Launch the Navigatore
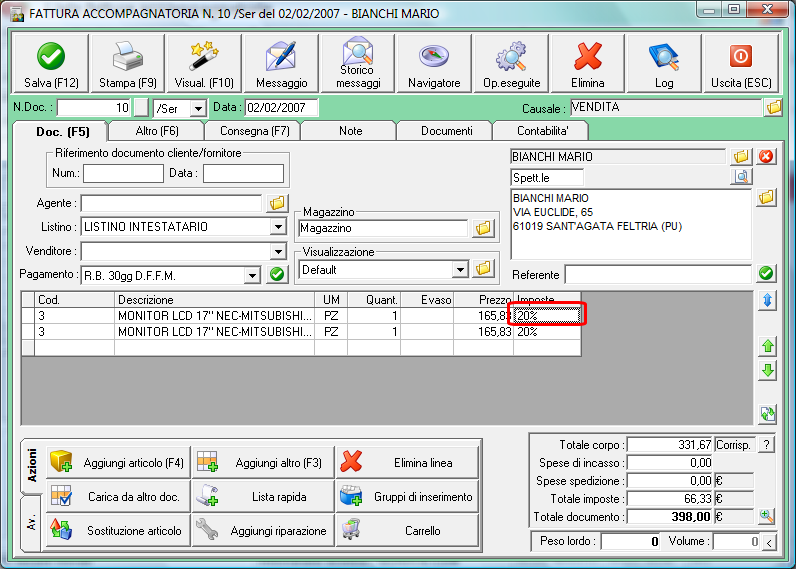 (x=435, y=63)
